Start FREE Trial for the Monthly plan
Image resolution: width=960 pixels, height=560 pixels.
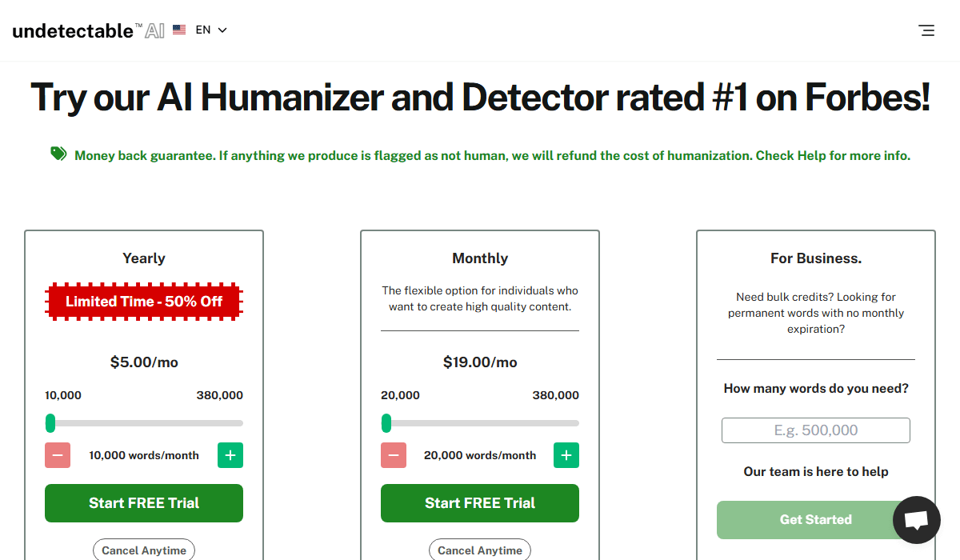[480, 503]
